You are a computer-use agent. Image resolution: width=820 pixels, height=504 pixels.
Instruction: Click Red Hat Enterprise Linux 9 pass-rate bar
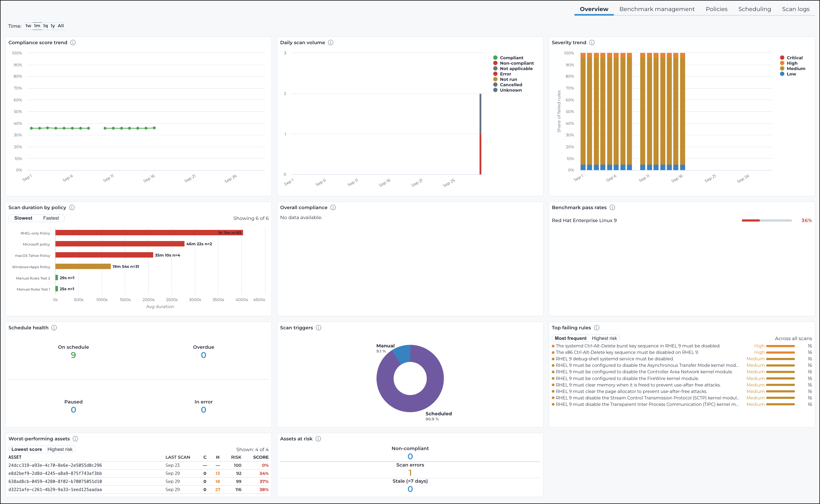(x=767, y=220)
